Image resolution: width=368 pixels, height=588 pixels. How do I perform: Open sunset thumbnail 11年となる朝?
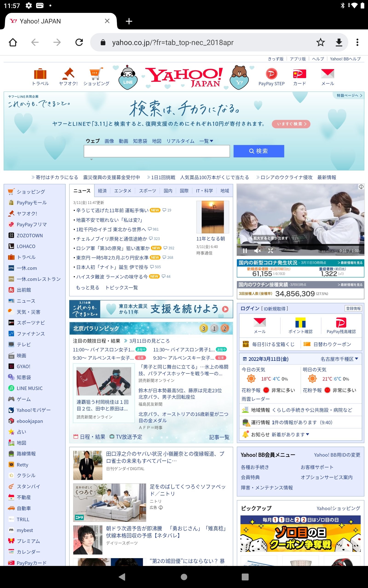pos(213,217)
